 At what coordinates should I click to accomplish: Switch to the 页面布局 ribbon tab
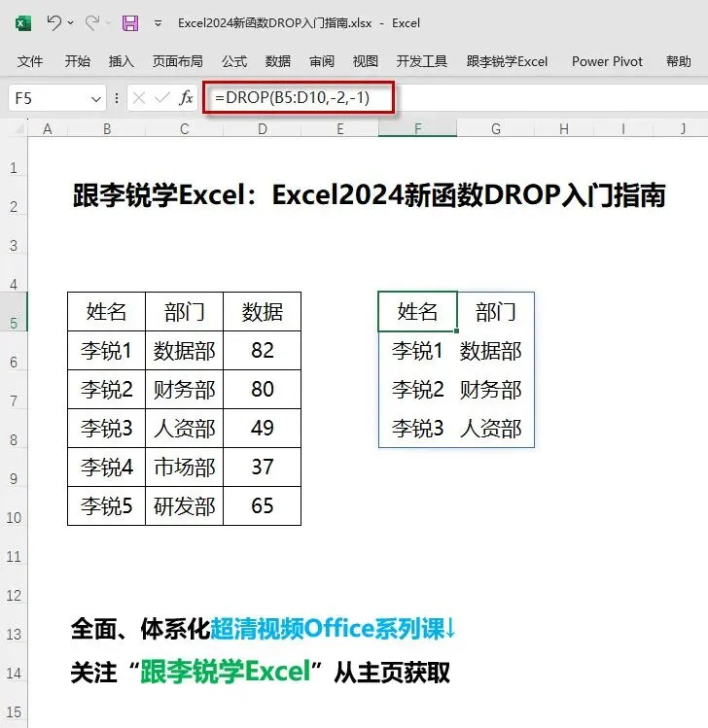coord(177,61)
